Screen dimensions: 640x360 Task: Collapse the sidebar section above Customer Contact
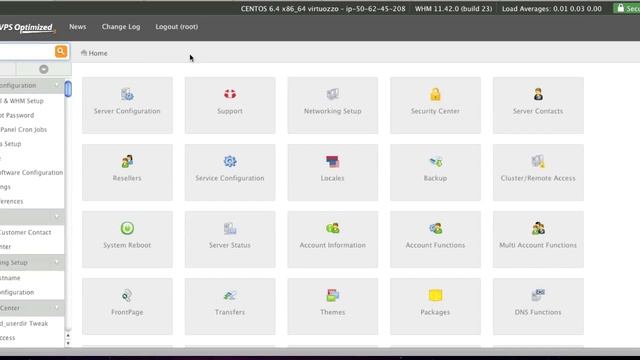(57, 217)
